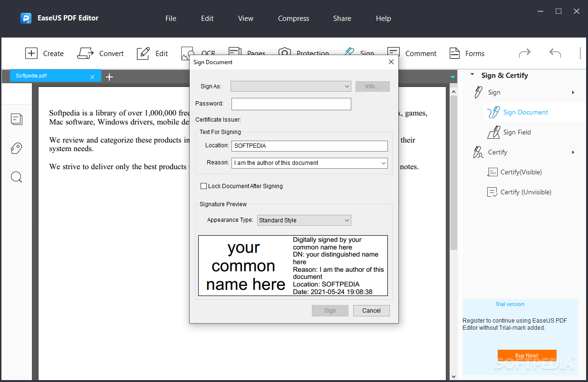This screenshot has height=382, width=588.
Task: Open the Comment tool
Action: click(x=412, y=53)
